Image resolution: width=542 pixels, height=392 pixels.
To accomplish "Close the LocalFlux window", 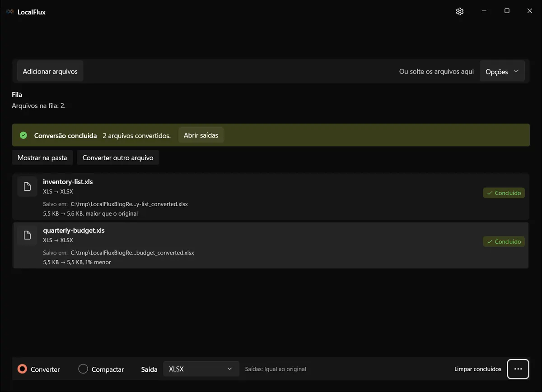I will pos(530,11).
